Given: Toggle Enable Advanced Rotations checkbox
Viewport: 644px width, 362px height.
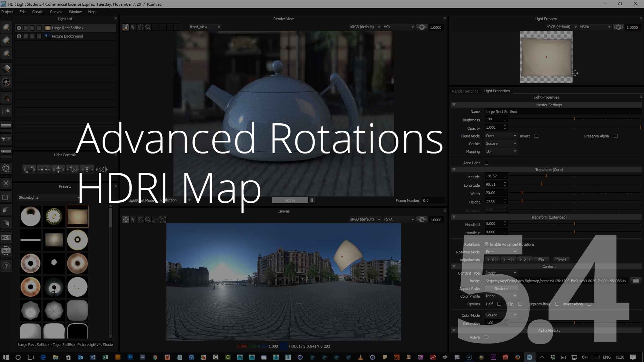Looking at the screenshot, I should [486, 244].
